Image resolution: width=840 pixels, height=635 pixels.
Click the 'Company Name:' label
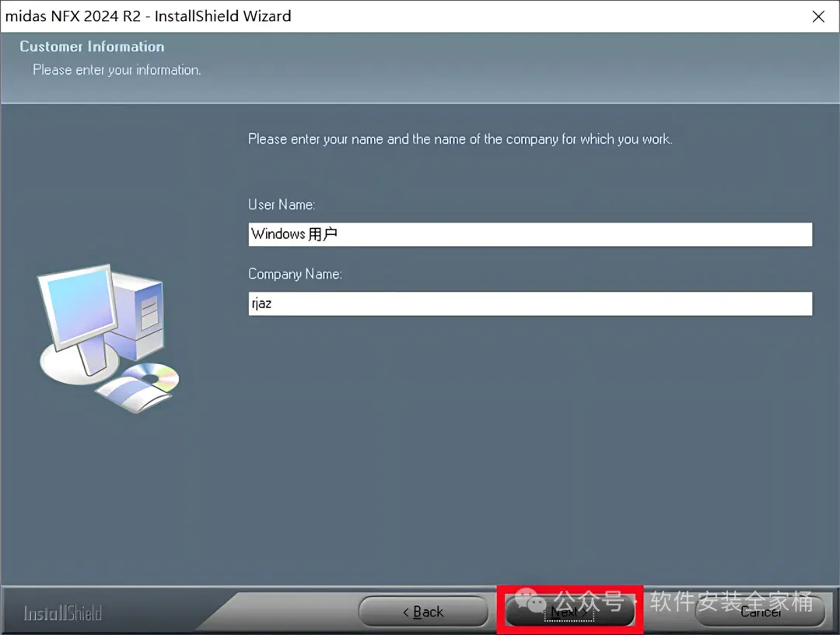point(295,274)
